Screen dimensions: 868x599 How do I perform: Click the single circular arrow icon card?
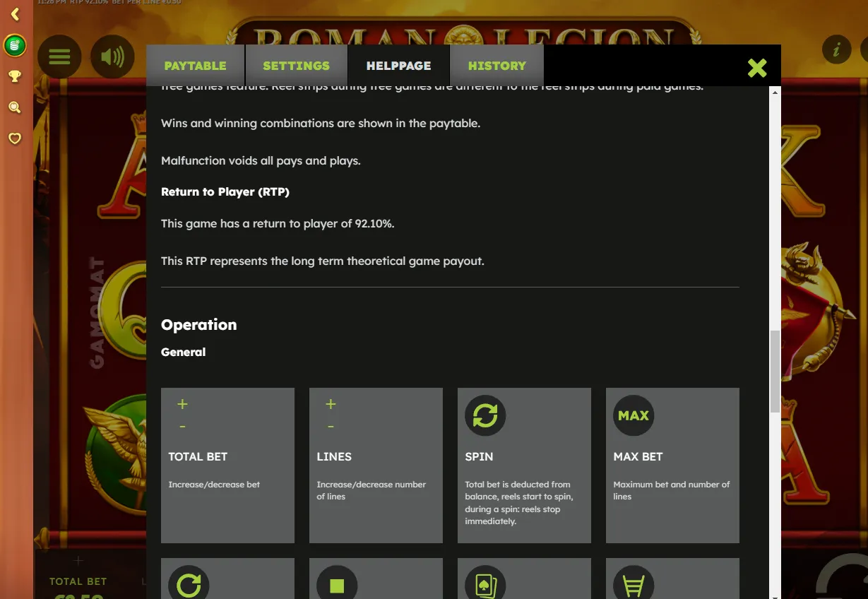(189, 584)
